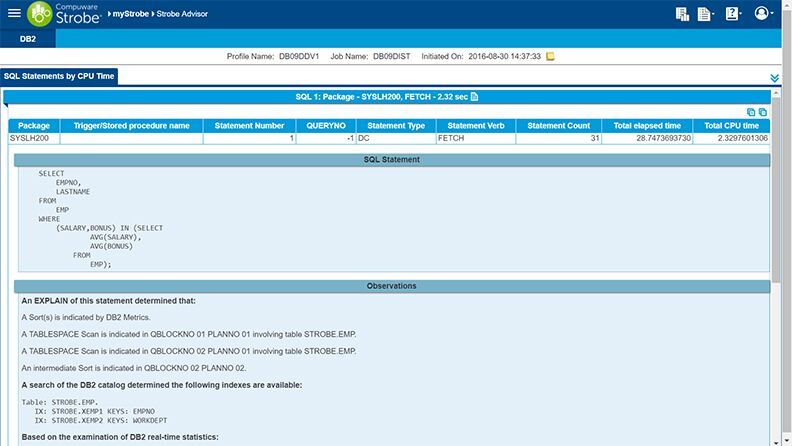This screenshot has height=446, width=792.
Task: Navigate to myStrobe breadcrumb
Action: pos(130,14)
